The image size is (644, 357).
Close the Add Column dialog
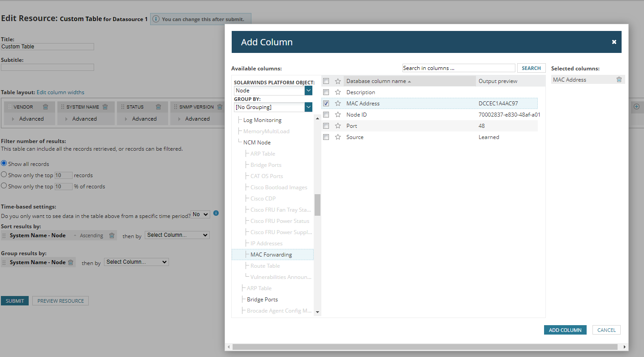tap(614, 42)
